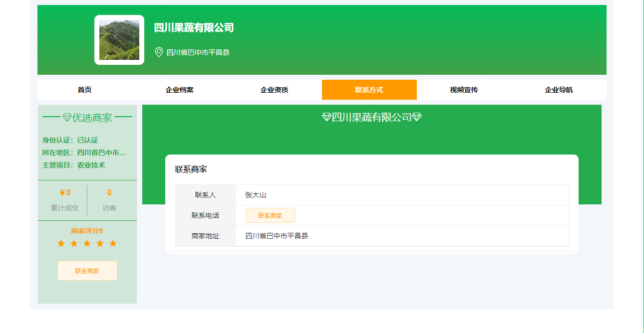Go to the 首页 tab

coord(84,90)
